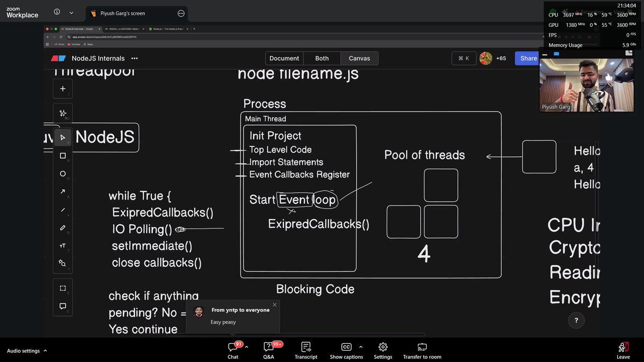
Task: Show the +65 collaborators list
Action: [x=501, y=58]
